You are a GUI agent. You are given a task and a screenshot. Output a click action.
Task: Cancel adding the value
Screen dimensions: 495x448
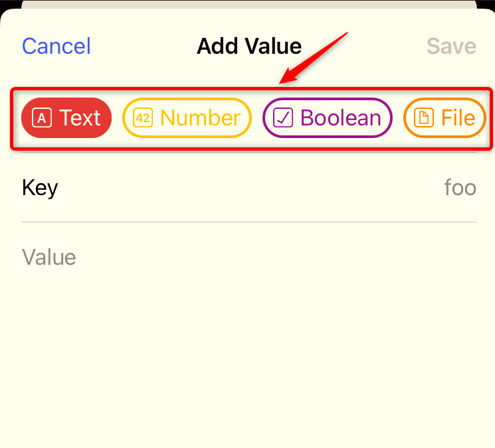[x=56, y=46]
